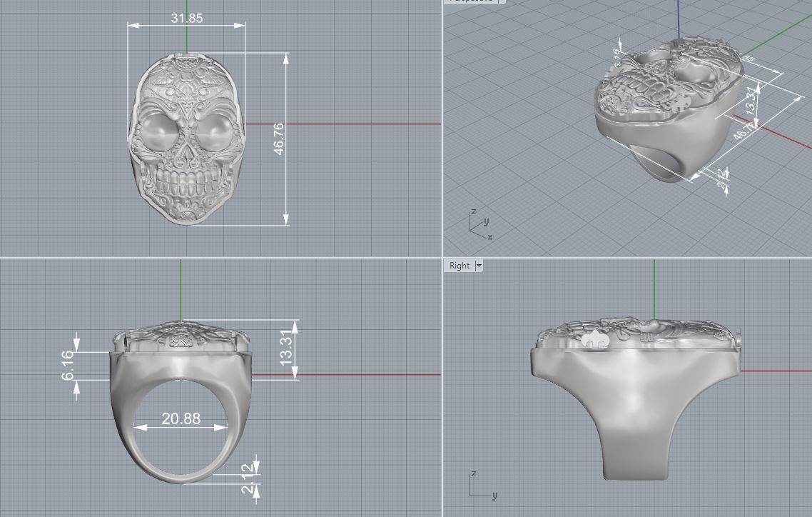Select the skull face model in the top view
Screen dimensions: 812x517
point(186,139)
